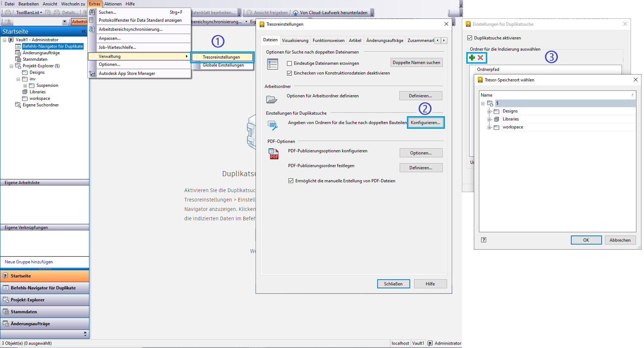Open the Aktionen menu
The height and width of the screenshot is (348, 644).
tap(113, 4)
